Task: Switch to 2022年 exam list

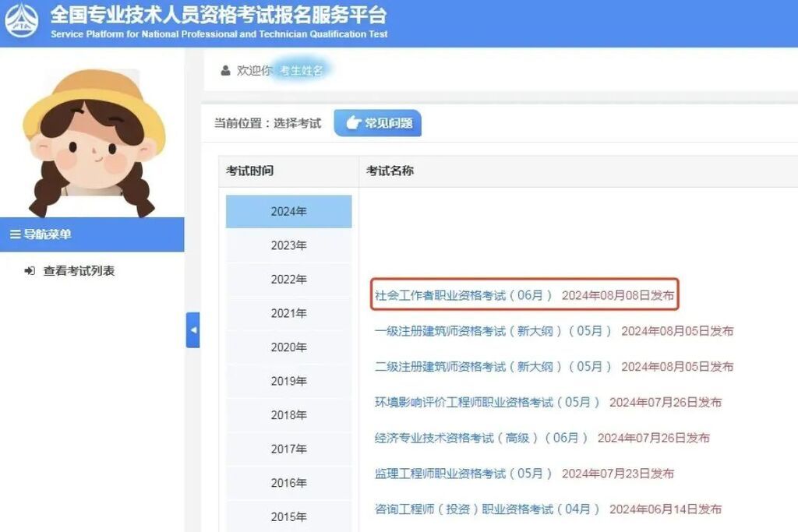Action: coord(288,280)
